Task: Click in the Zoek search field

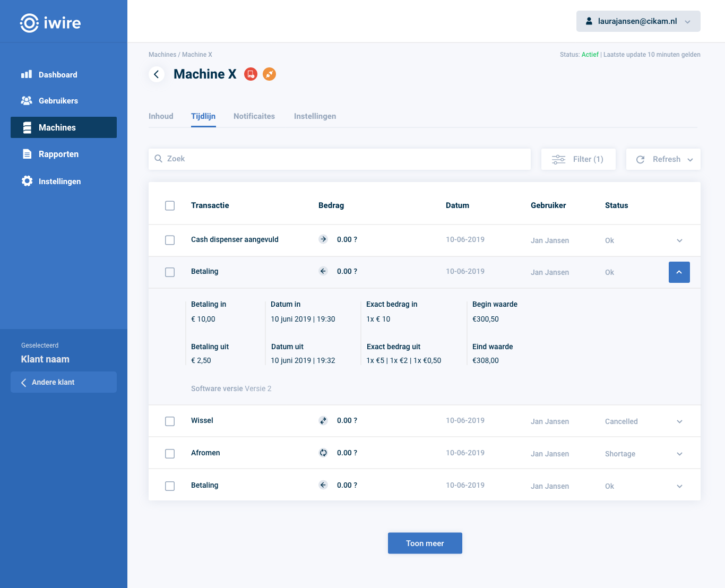Action: coord(340,159)
